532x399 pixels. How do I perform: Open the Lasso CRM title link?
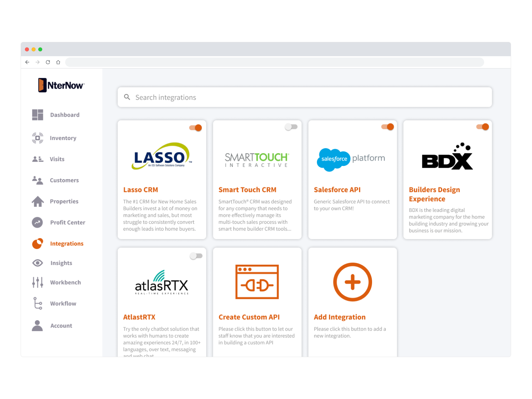[141, 190]
